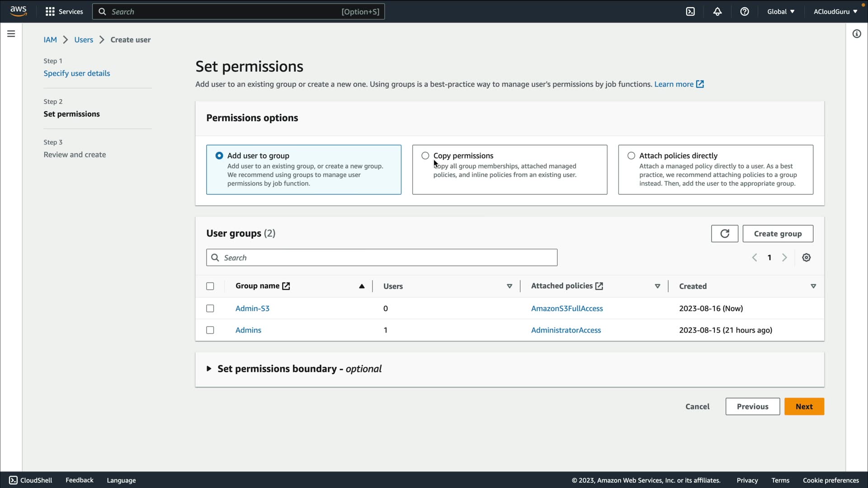The image size is (868, 488).
Task: Open the info panel icon
Action: tap(857, 34)
